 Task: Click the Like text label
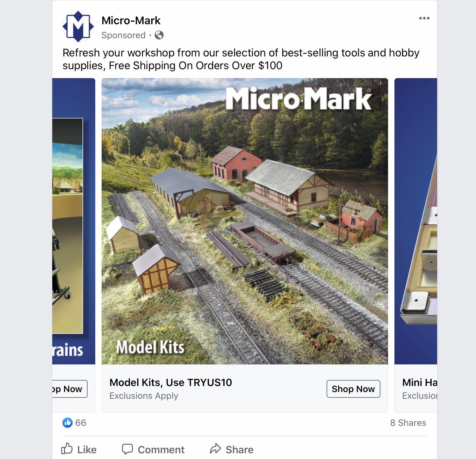pos(87,450)
